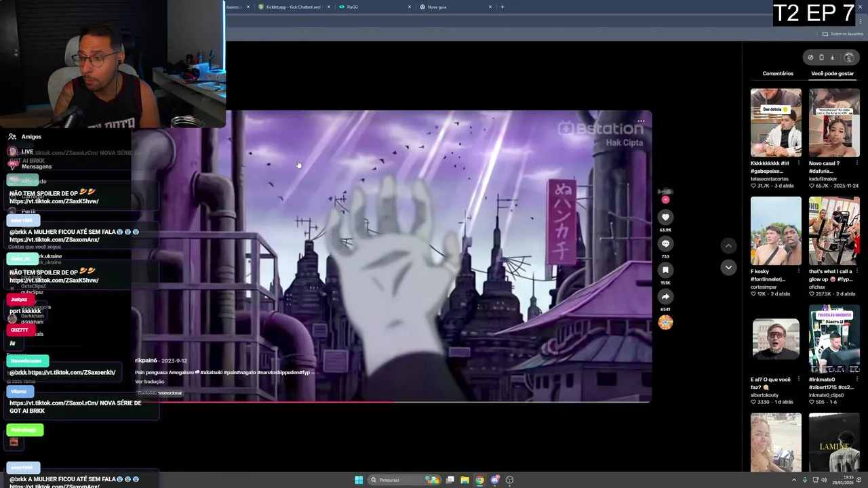Share video using the arrow icon

pos(665,296)
